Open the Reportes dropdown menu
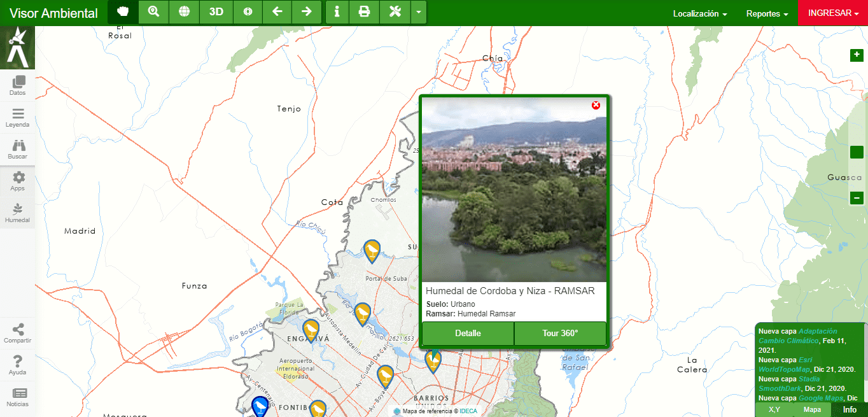The width and height of the screenshot is (868, 417). 767,13
